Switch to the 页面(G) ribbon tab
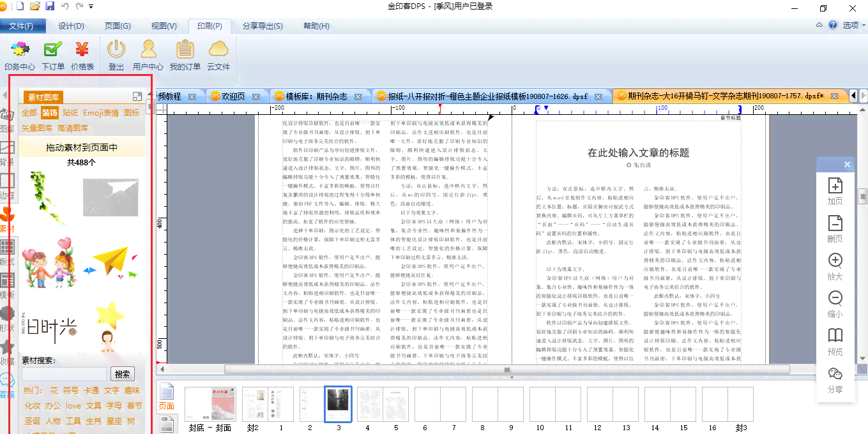Image resolution: width=868 pixels, height=434 pixels. click(118, 26)
